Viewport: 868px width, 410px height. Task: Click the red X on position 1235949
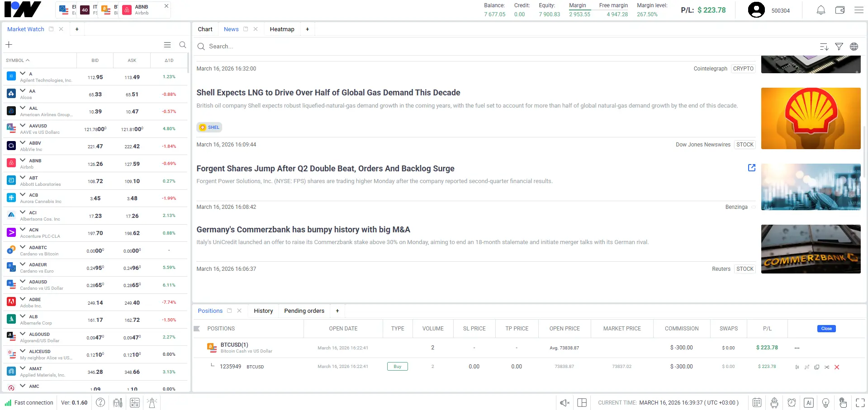click(836, 367)
